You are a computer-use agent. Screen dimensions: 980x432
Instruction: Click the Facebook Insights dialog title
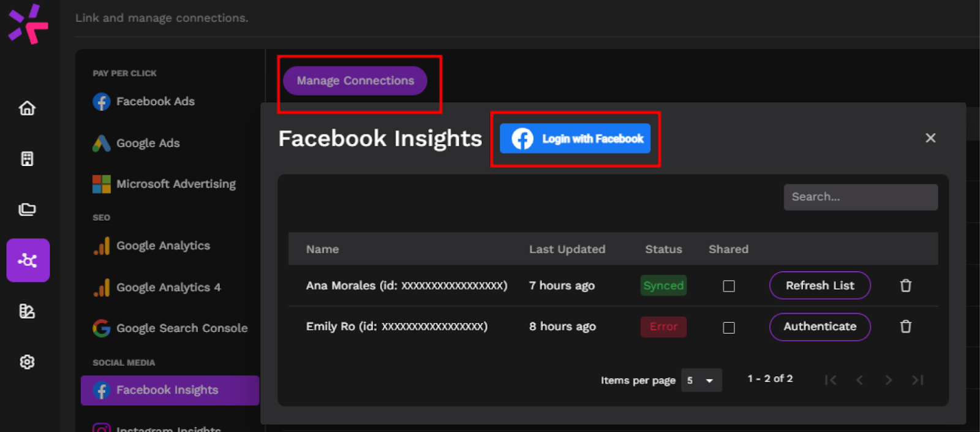(x=380, y=138)
